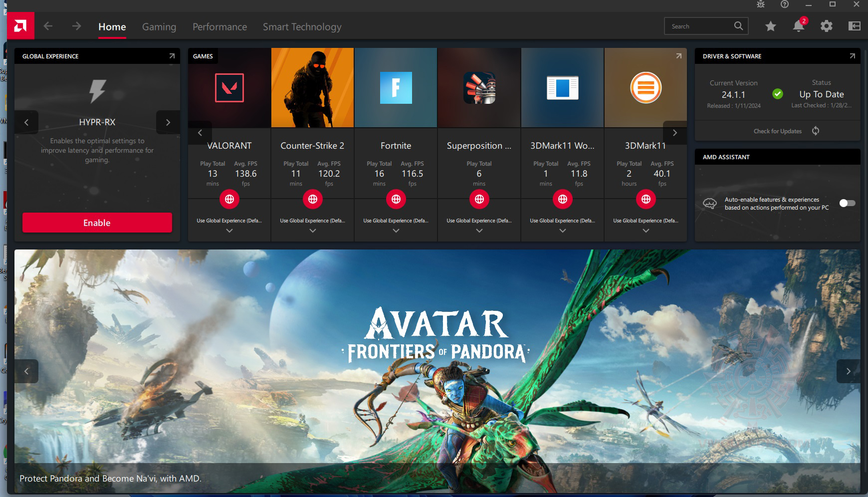Click the Protect Pandora banner caption
Screen dimensions: 868x497
[x=110, y=478]
